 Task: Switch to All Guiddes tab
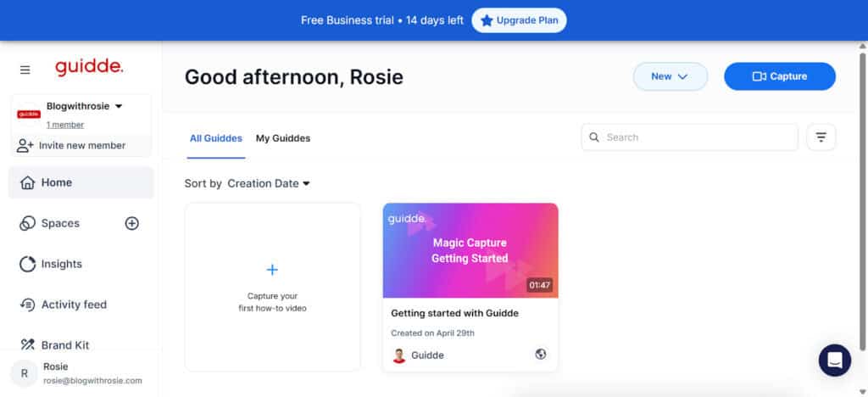coord(216,138)
